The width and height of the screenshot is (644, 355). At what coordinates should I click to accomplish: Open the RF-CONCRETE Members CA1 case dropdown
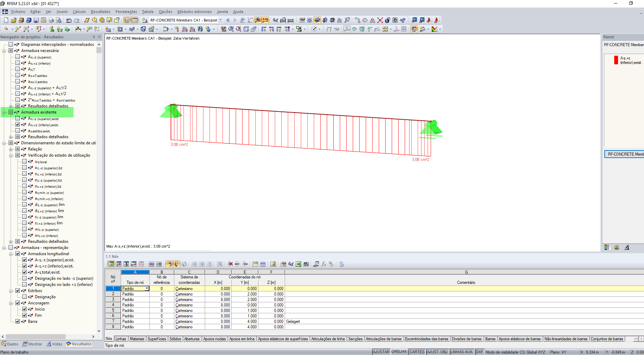pos(221,20)
